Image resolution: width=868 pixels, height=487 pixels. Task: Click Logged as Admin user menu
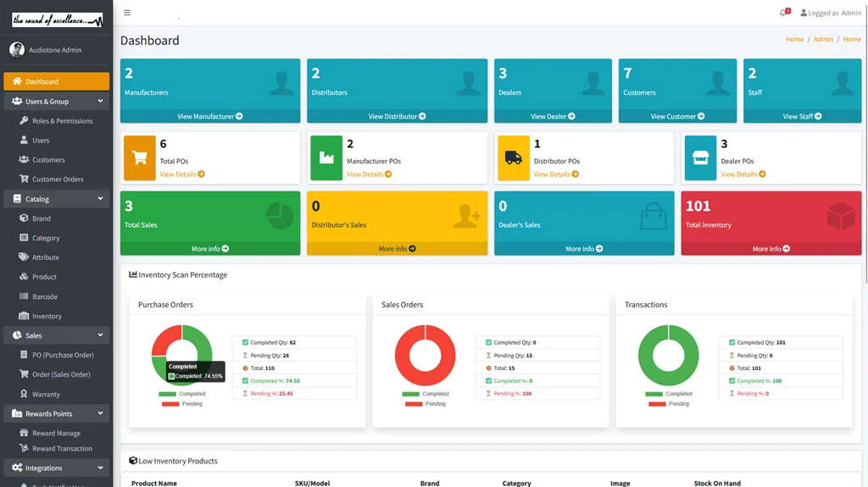831,13
